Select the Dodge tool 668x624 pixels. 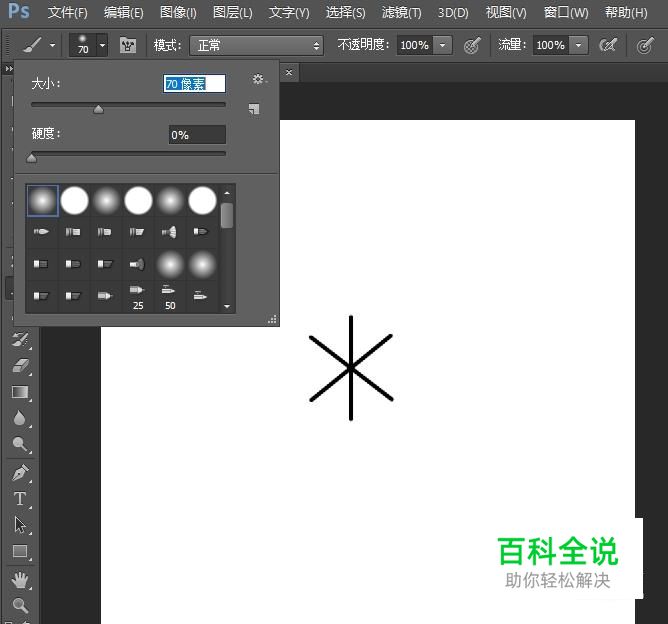[20, 444]
